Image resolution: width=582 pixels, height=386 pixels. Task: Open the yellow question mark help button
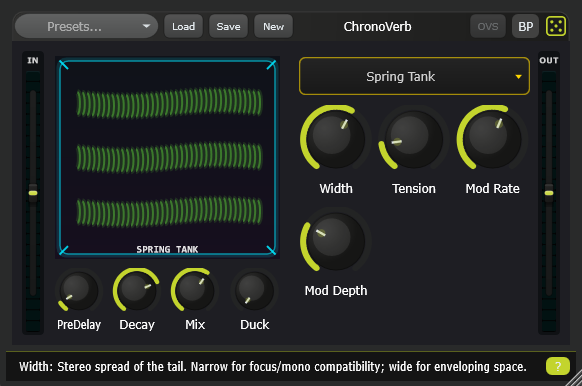(558, 366)
